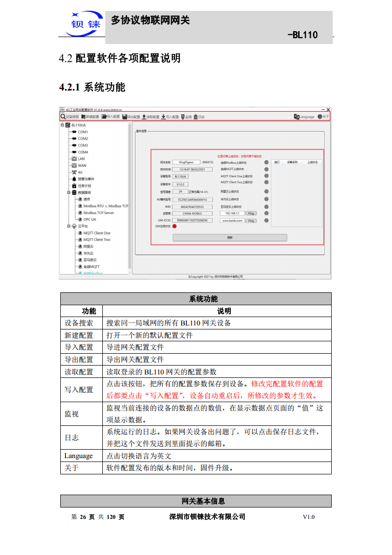Click the IMEI field 860425046726533
The width and height of the screenshot is (392, 555).
[x=192, y=207]
